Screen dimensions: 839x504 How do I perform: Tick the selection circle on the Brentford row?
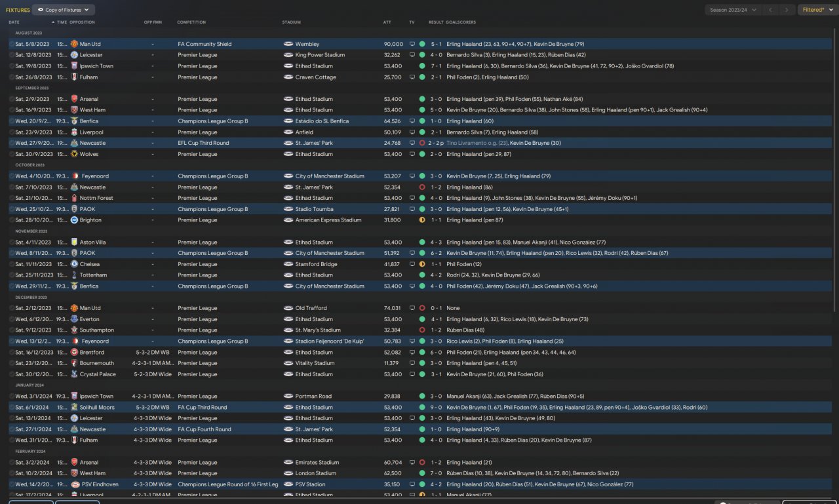point(12,352)
